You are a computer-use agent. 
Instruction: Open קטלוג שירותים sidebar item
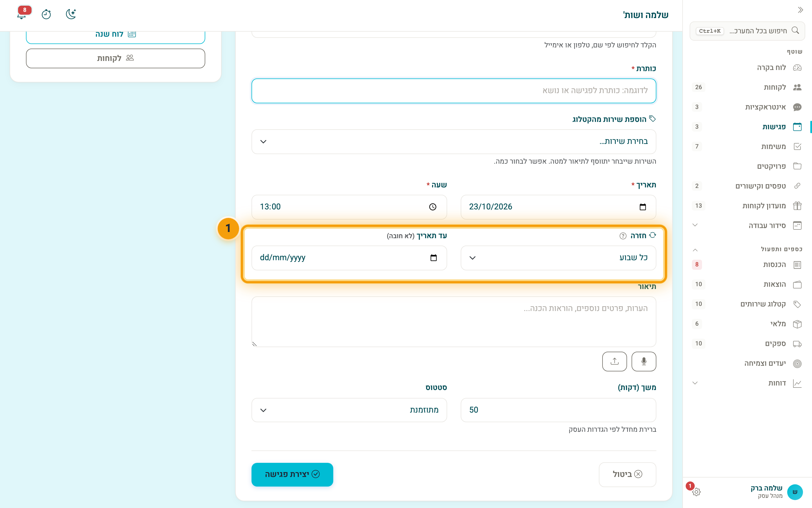pos(747,304)
